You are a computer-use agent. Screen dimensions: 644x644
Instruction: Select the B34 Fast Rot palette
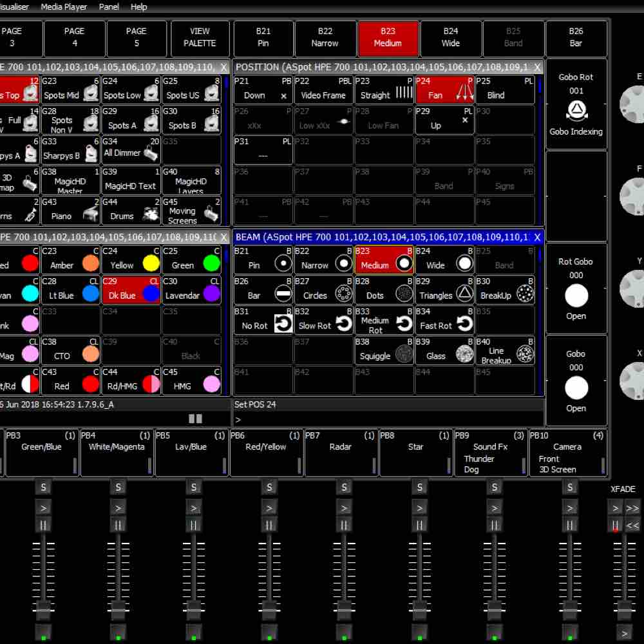click(444, 320)
